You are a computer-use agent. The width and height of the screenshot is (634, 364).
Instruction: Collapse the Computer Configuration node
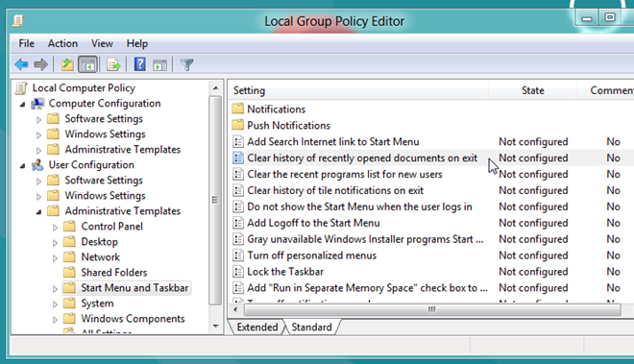(x=23, y=105)
